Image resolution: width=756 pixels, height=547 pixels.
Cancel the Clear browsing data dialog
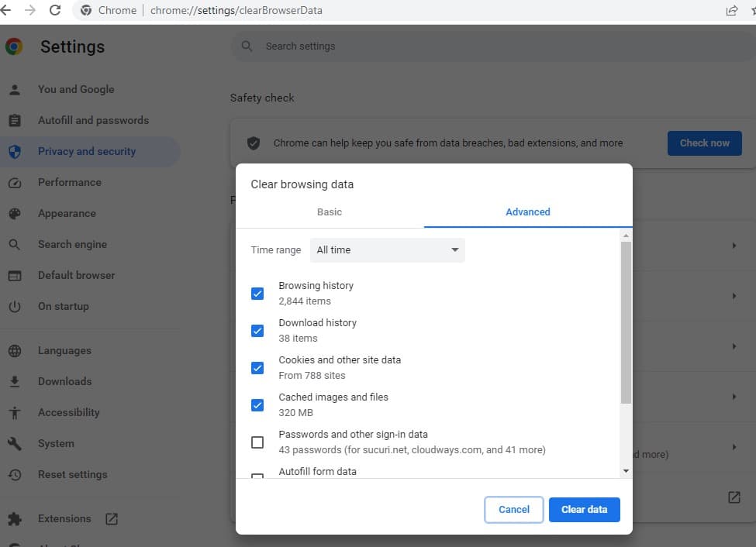[x=513, y=509]
